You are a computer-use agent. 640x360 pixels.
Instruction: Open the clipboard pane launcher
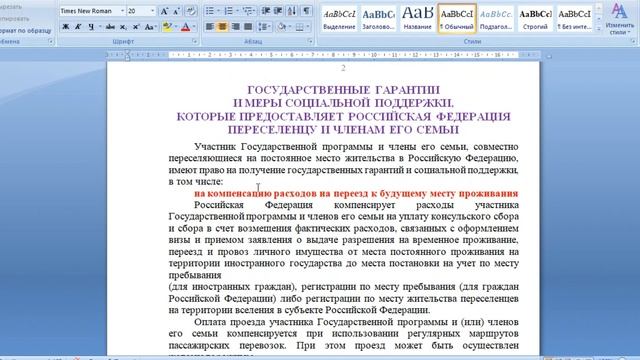pos(51,42)
